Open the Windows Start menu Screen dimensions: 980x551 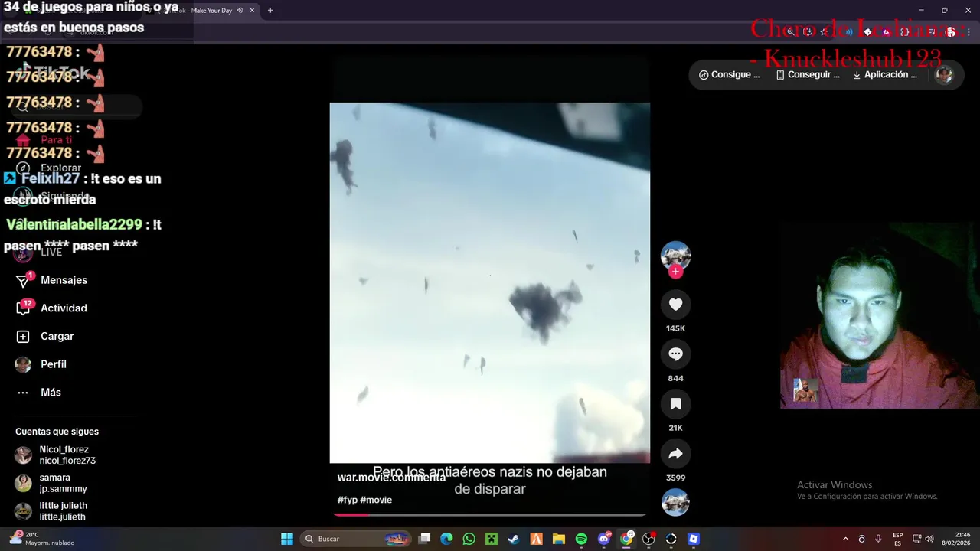click(x=287, y=539)
